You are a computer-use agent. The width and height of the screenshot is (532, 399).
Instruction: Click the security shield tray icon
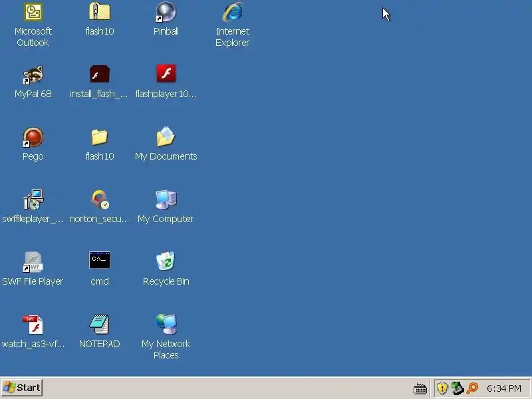(442, 388)
